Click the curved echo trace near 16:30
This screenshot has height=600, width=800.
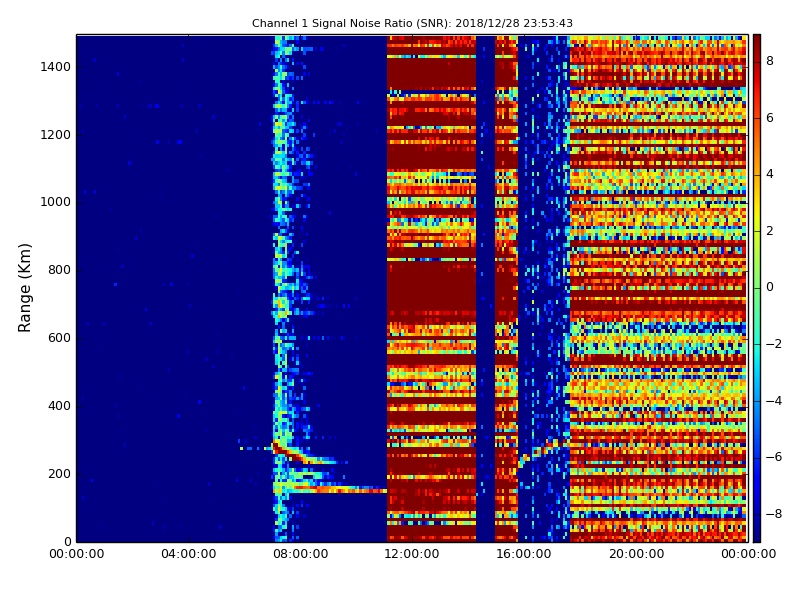point(543,453)
